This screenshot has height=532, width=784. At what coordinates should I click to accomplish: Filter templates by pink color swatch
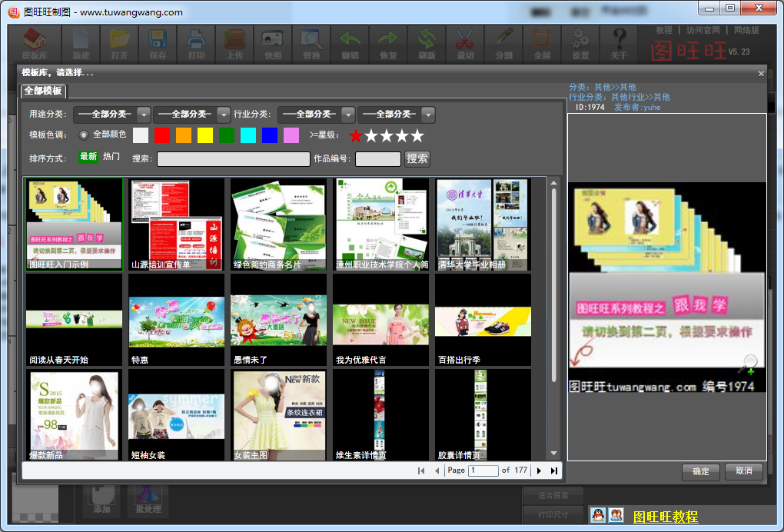[x=291, y=135]
